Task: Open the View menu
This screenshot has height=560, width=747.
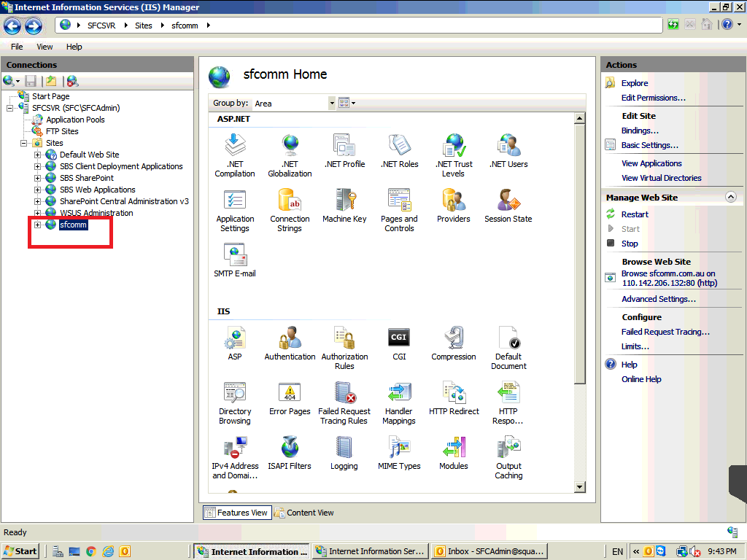Action: (44, 47)
